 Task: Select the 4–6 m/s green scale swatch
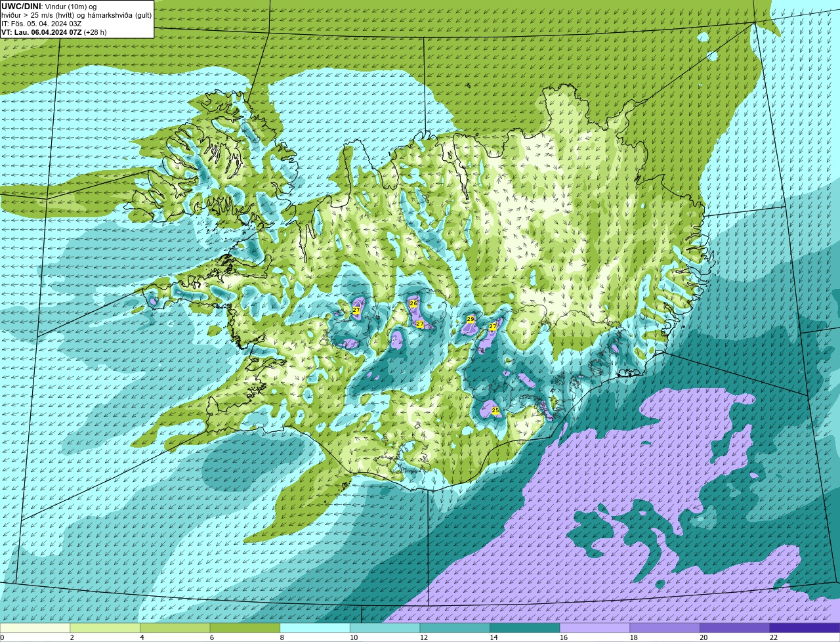(175, 628)
